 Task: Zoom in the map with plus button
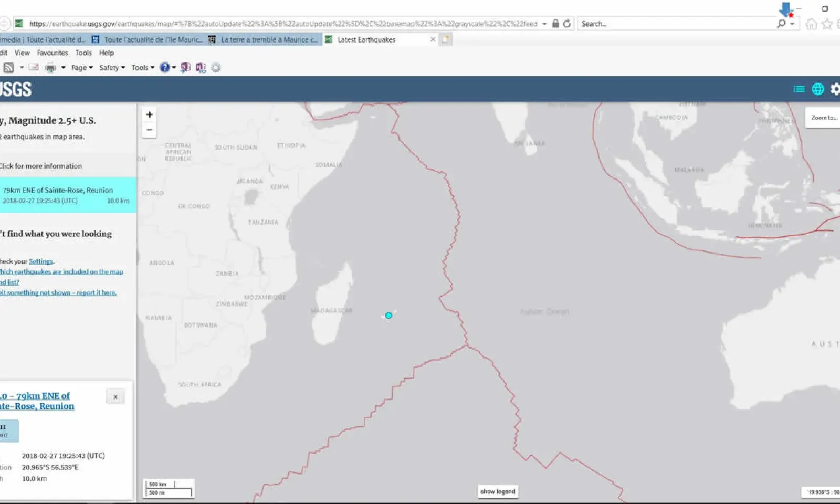[150, 114]
